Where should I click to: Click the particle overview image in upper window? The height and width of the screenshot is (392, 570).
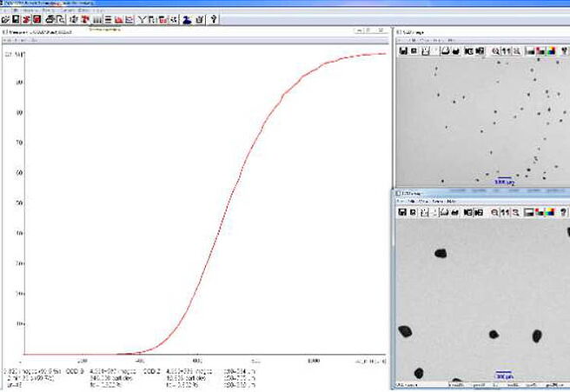(483, 123)
